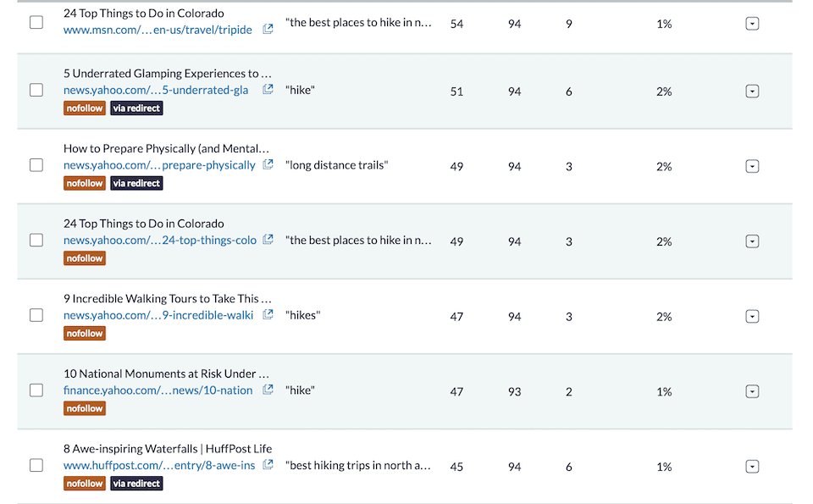
Task: Click nofollow tag on 10 National Monuments row
Action: tap(85, 408)
